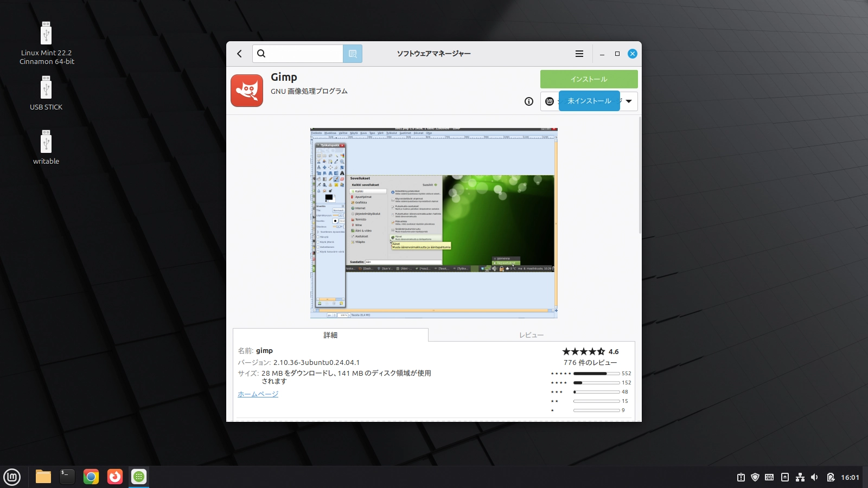This screenshot has height=488, width=868.
Task: Switch to the レビュー tab
Action: pos(531,335)
